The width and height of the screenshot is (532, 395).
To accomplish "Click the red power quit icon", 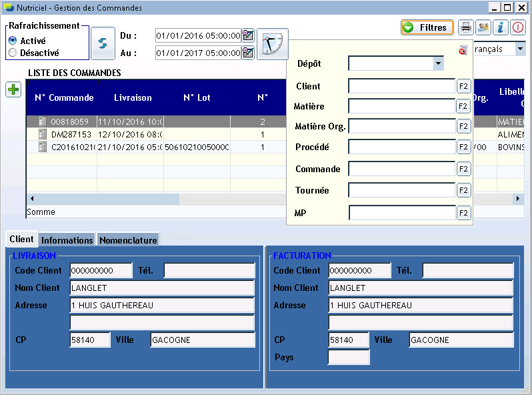I will [517, 27].
